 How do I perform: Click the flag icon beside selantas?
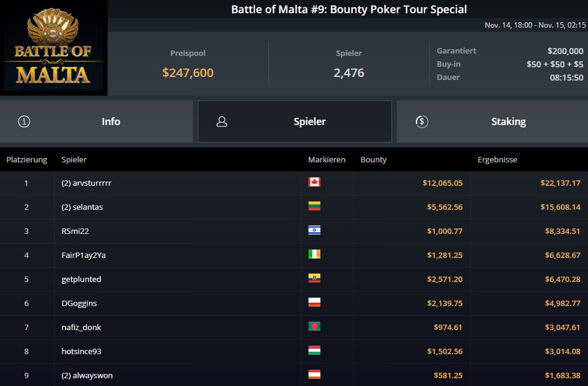(314, 206)
